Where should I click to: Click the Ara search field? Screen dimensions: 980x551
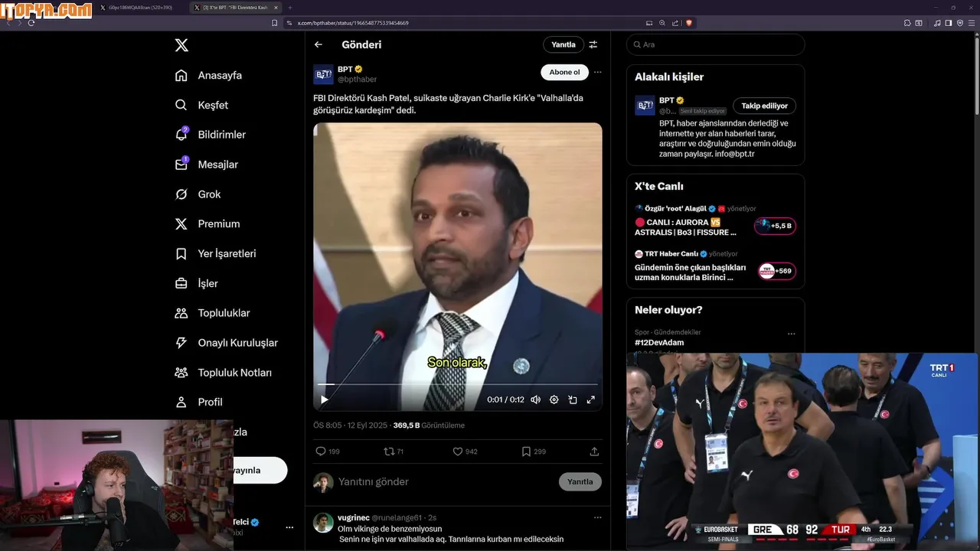click(x=715, y=44)
